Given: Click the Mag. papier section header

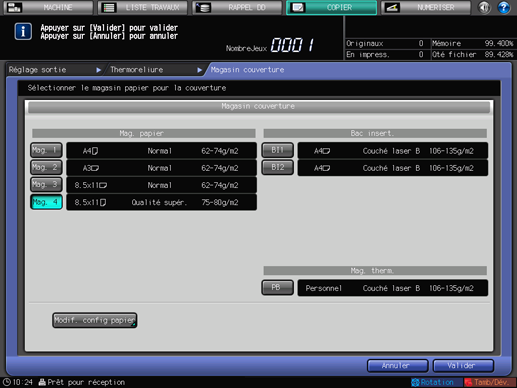Looking at the screenshot, I should [x=144, y=133].
